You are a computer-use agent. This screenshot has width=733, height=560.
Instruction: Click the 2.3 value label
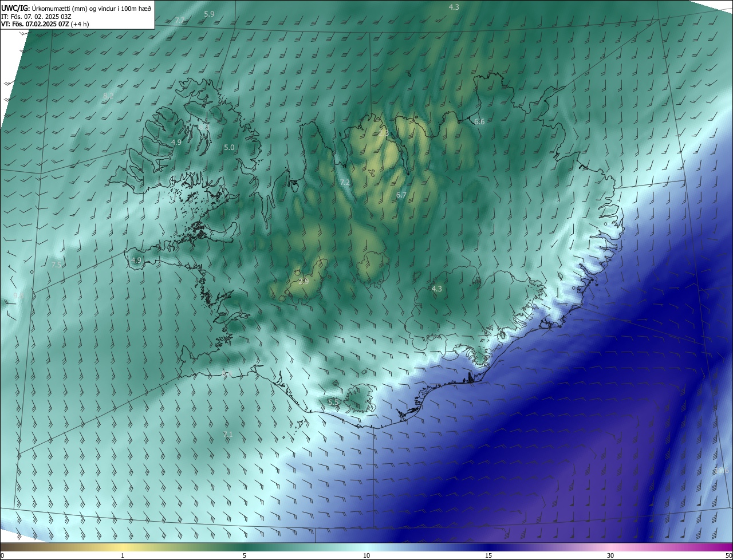coord(384,133)
